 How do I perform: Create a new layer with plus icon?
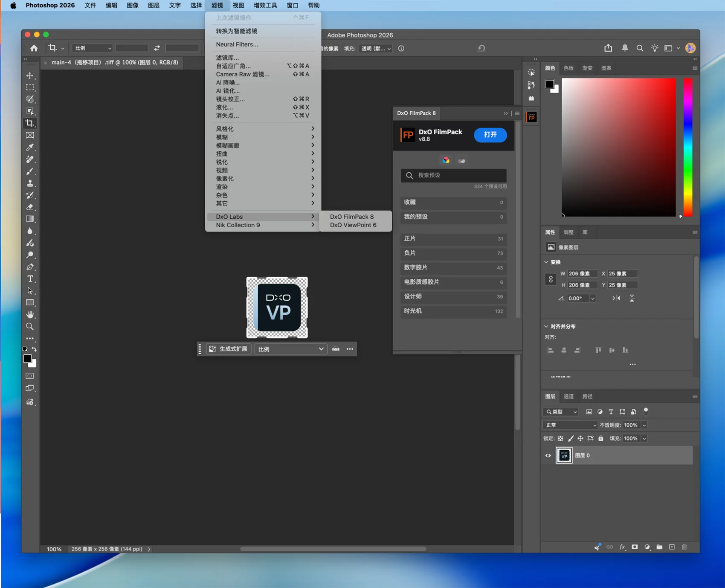point(672,547)
